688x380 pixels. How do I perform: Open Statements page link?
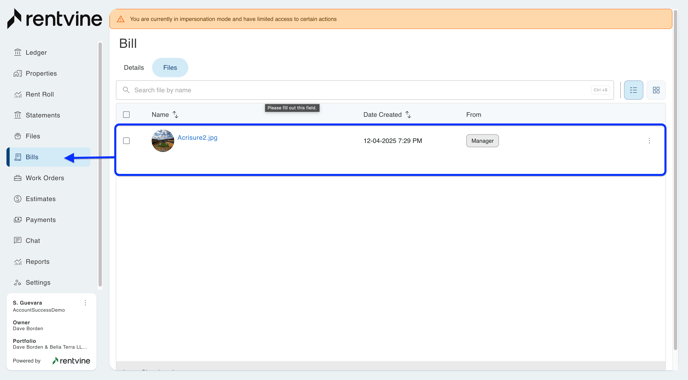(x=43, y=115)
